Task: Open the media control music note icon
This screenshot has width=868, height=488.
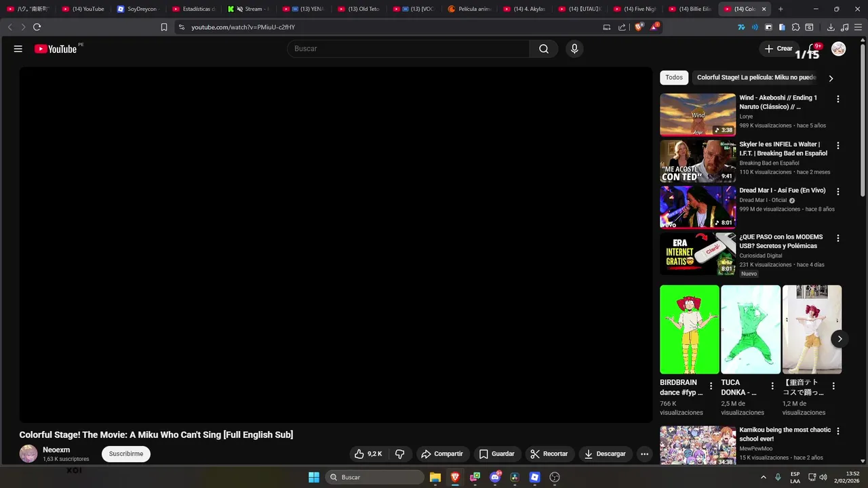Action: coord(844,27)
